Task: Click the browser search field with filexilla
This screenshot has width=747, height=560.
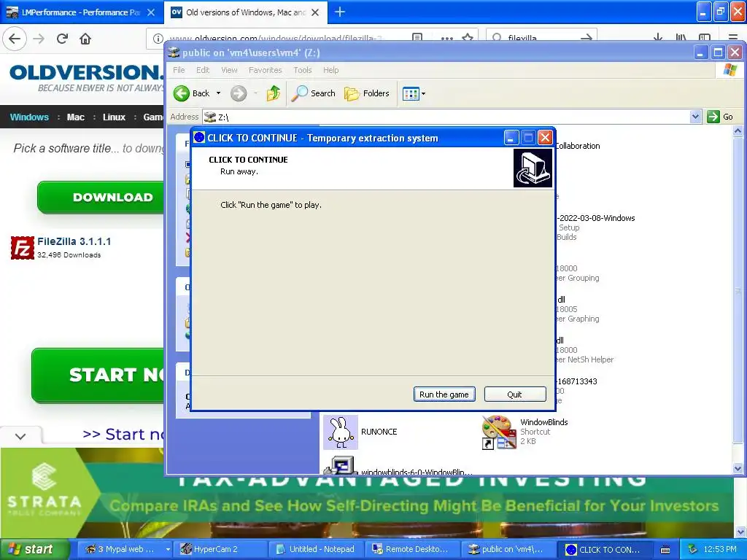Action: point(541,38)
